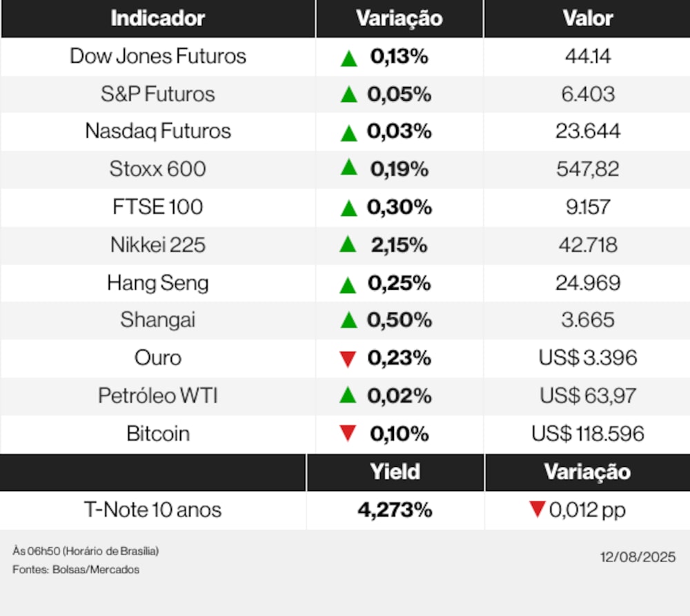The width and height of the screenshot is (690, 616).
Task: Click the date 12/08/2025 in the footer
Action: pyautogui.click(x=638, y=557)
